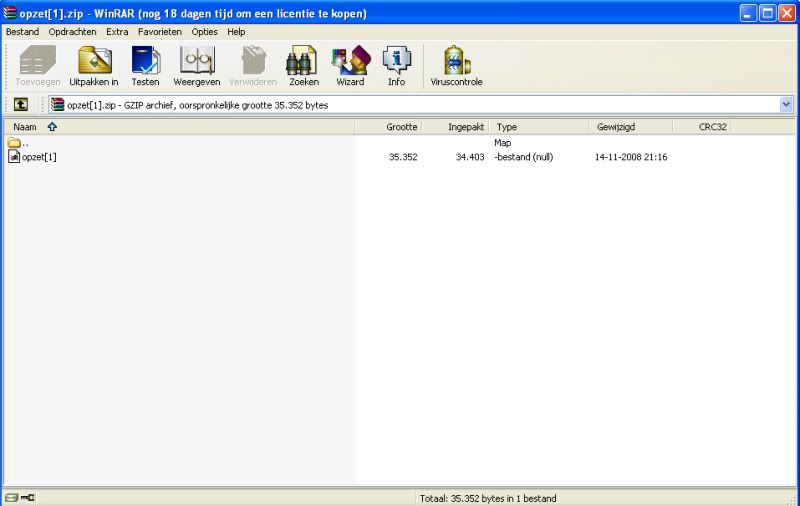Expand the address bar dropdown arrow

point(786,105)
